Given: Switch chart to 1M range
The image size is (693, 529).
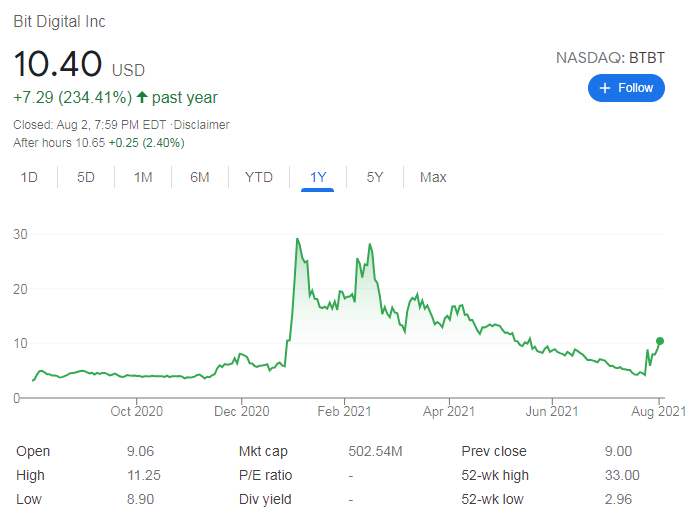Looking at the screenshot, I should 143,177.
